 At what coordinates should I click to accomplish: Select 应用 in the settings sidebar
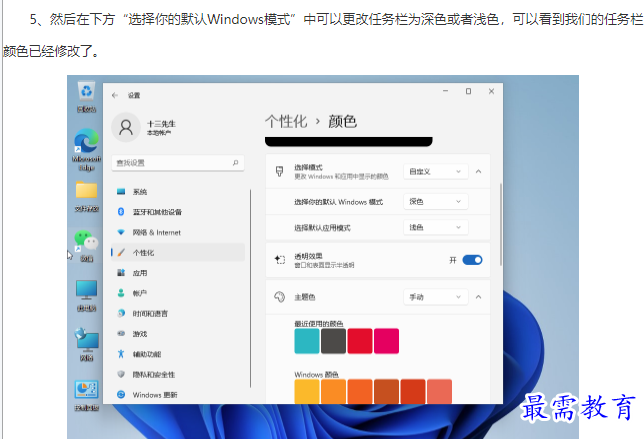(x=178, y=272)
